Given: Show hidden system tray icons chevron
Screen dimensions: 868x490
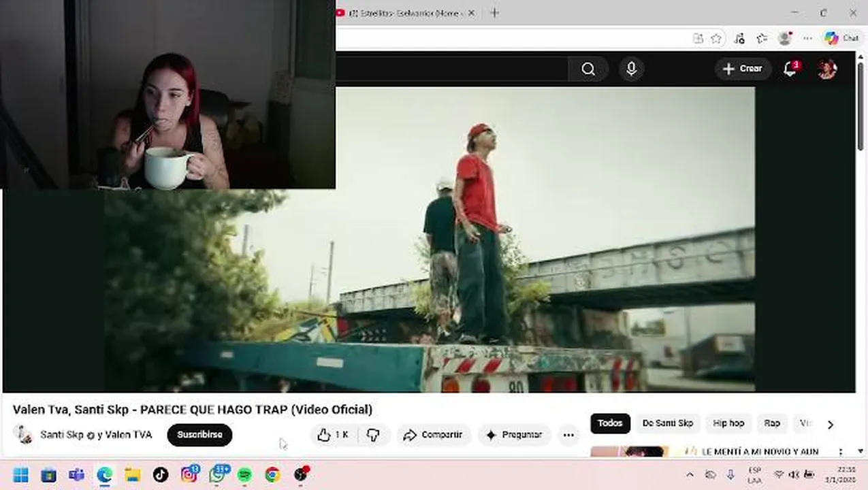Looking at the screenshot, I should click(690, 475).
